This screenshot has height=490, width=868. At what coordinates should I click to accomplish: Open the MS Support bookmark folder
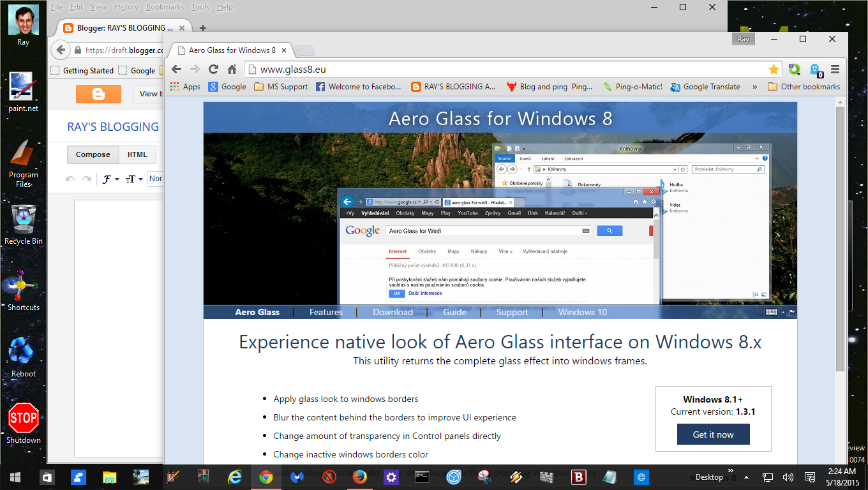coord(281,87)
